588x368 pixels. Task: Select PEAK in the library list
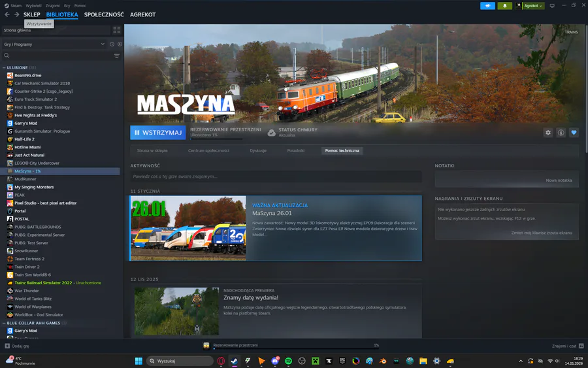20,195
